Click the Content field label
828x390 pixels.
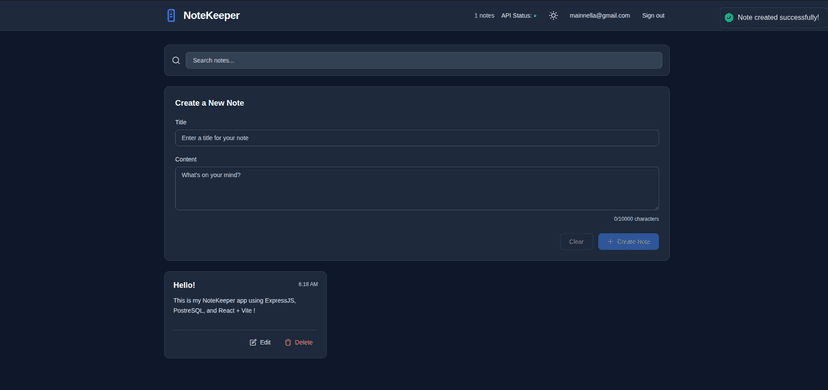click(x=186, y=159)
